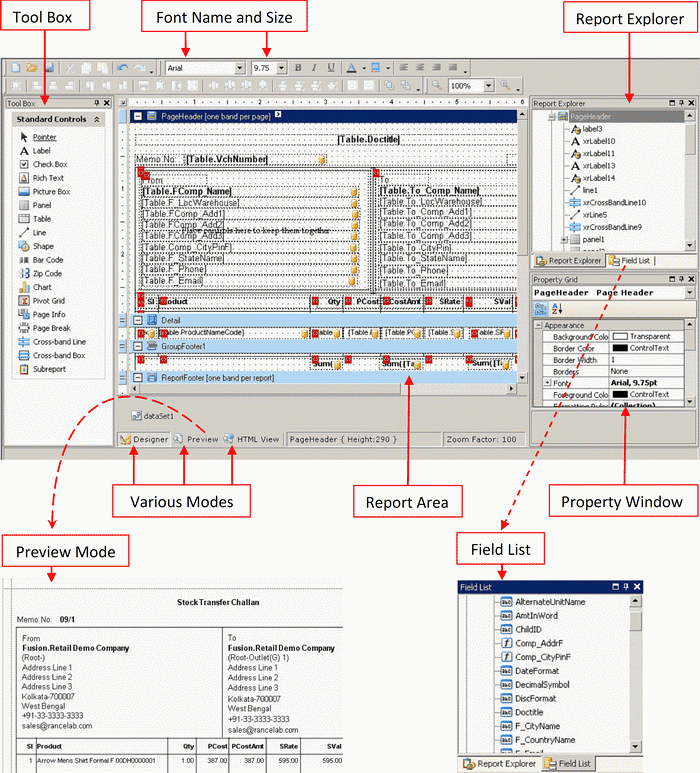Toggle Underline formatting in toolbar
The height and width of the screenshot is (773, 700).
pos(330,68)
